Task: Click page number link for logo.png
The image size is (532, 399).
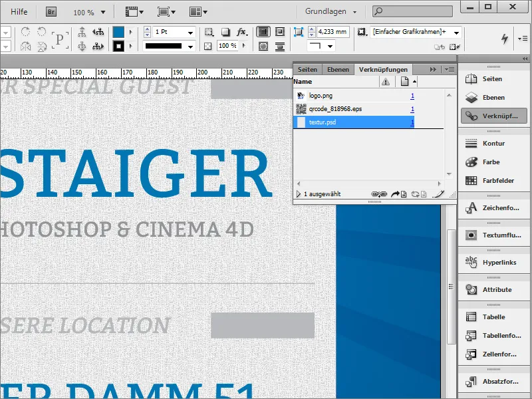Action: pyautogui.click(x=412, y=96)
